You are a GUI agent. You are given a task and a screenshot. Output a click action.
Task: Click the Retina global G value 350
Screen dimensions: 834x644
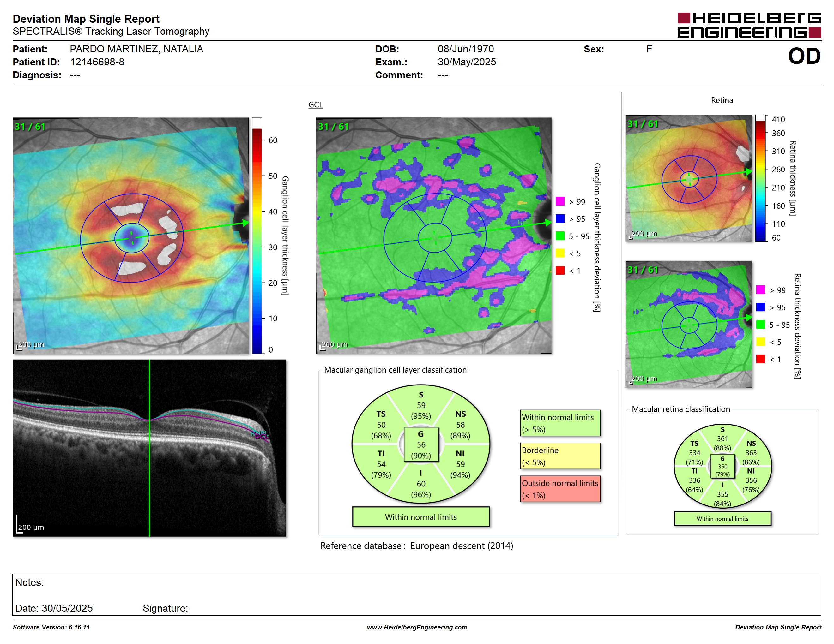pyautogui.click(x=722, y=466)
